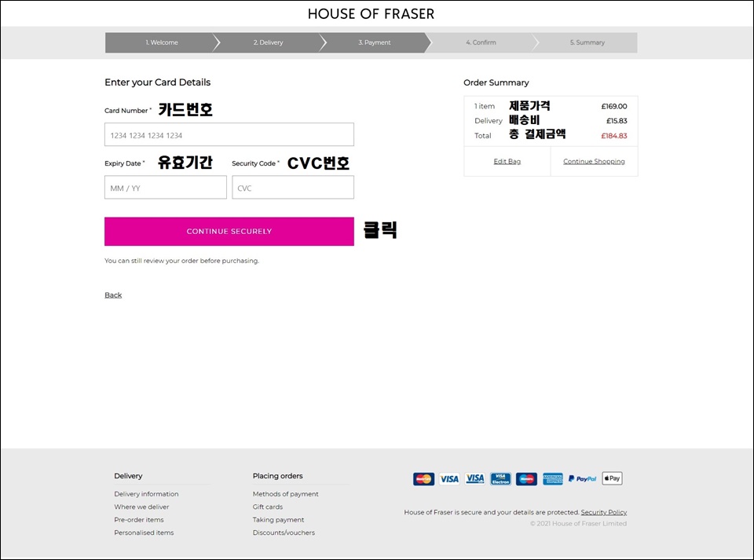Viewport: 754px width, 560px height.
Task: Select the 5. Summary checkout step
Action: tap(587, 42)
